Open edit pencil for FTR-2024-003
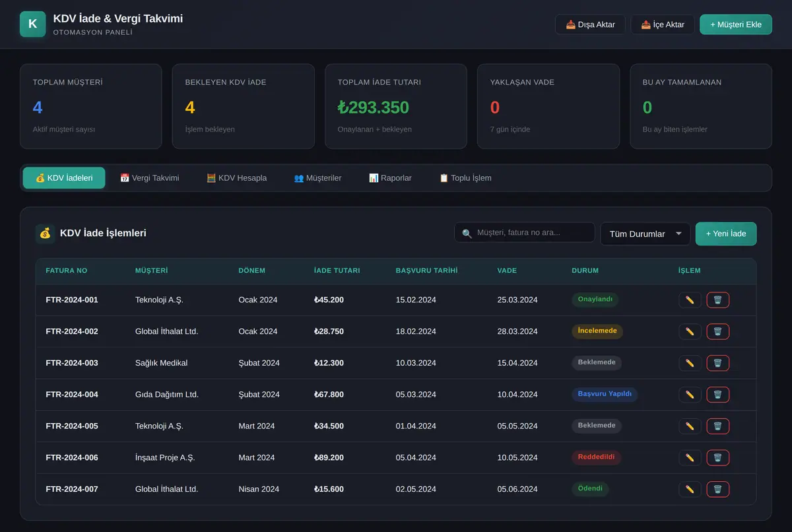This screenshot has width=792, height=532. point(690,363)
